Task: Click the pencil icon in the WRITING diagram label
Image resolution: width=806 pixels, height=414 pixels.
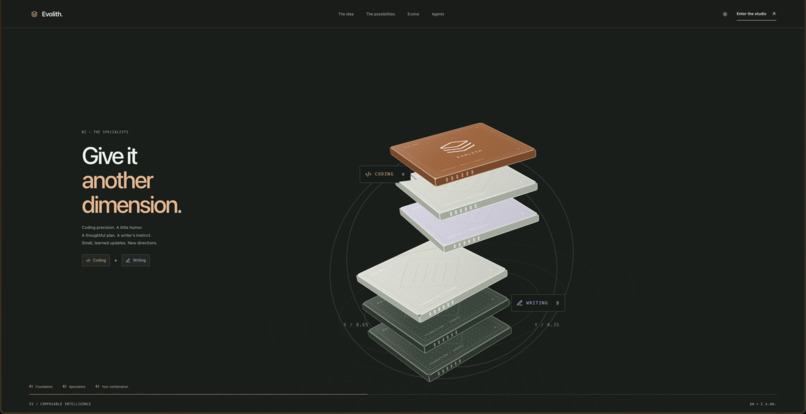Action: [520, 303]
